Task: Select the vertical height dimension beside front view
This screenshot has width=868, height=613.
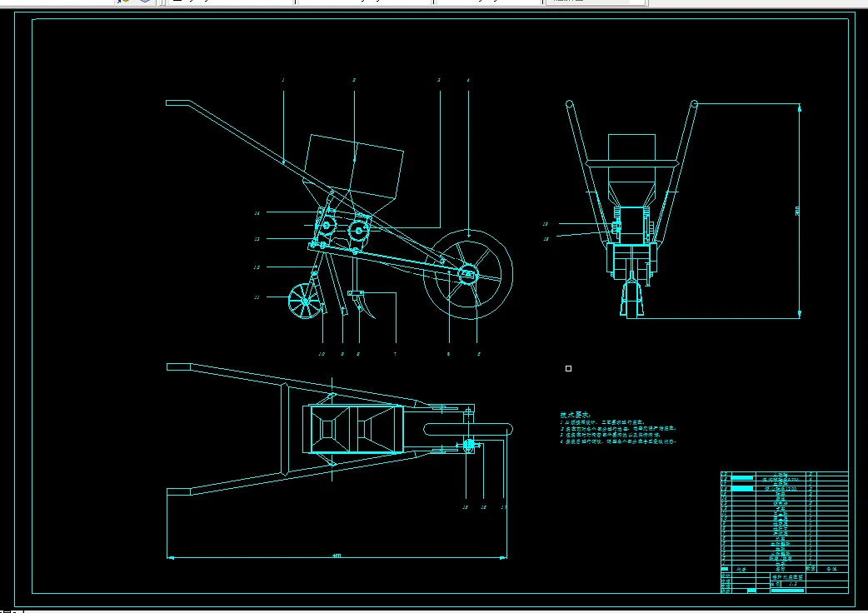Action: tap(799, 211)
